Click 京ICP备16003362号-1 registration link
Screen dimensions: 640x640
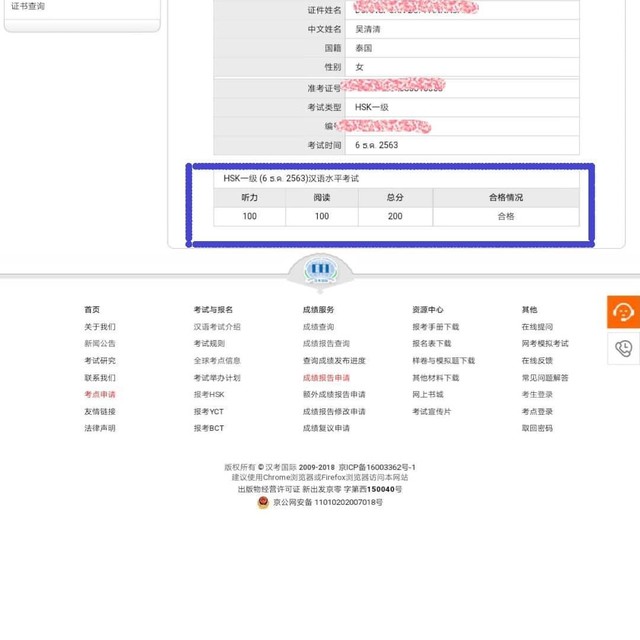tap(376, 467)
